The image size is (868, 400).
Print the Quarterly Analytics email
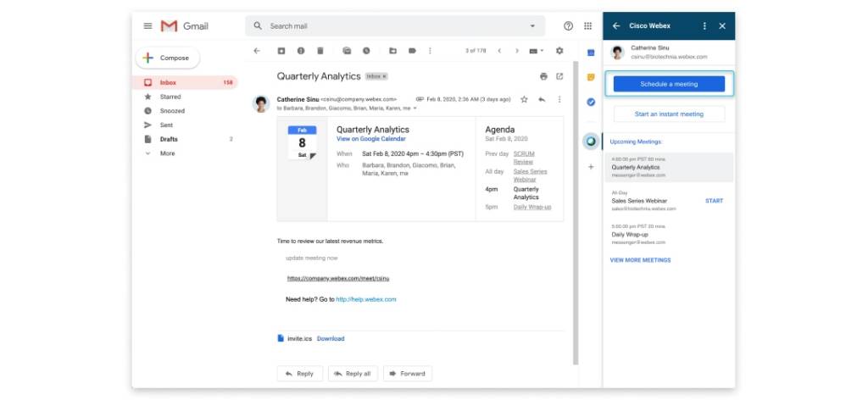pos(543,76)
